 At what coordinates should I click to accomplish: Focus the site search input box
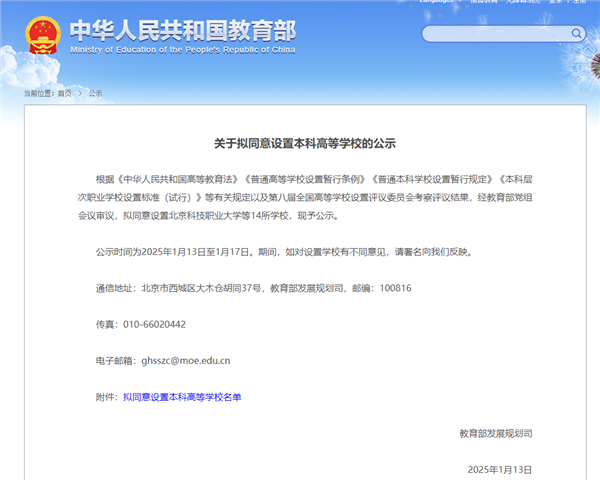[490, 35]
